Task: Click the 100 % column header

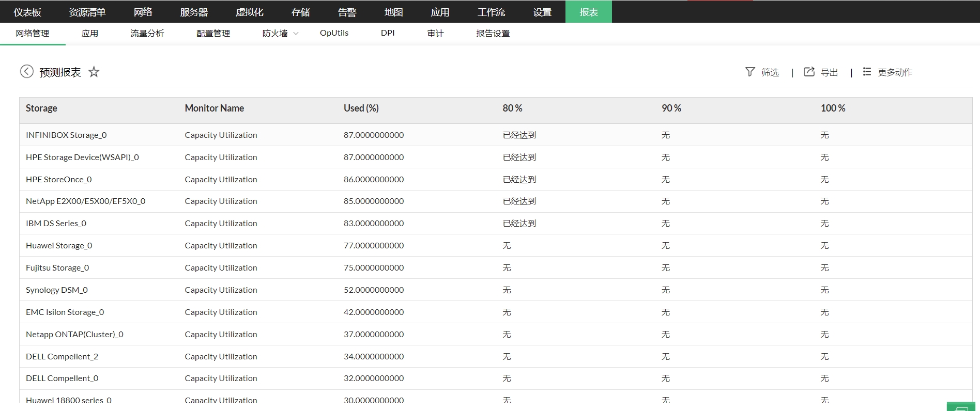Action: click(833, 108)
